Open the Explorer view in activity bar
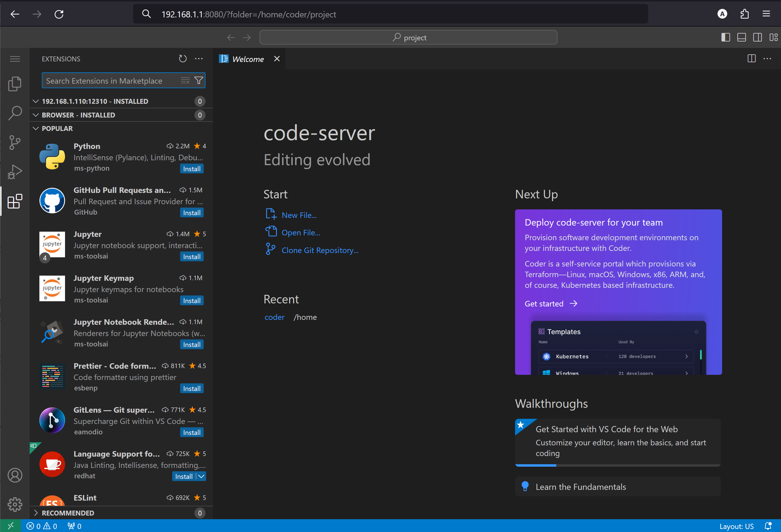 15,84
